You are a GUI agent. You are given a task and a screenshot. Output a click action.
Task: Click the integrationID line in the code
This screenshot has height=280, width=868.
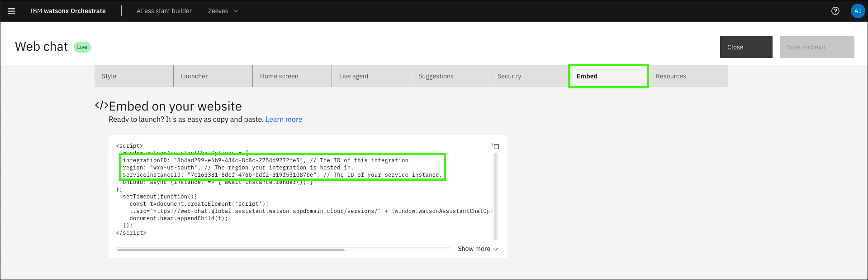pyautogui.click(x=267, y=160)
